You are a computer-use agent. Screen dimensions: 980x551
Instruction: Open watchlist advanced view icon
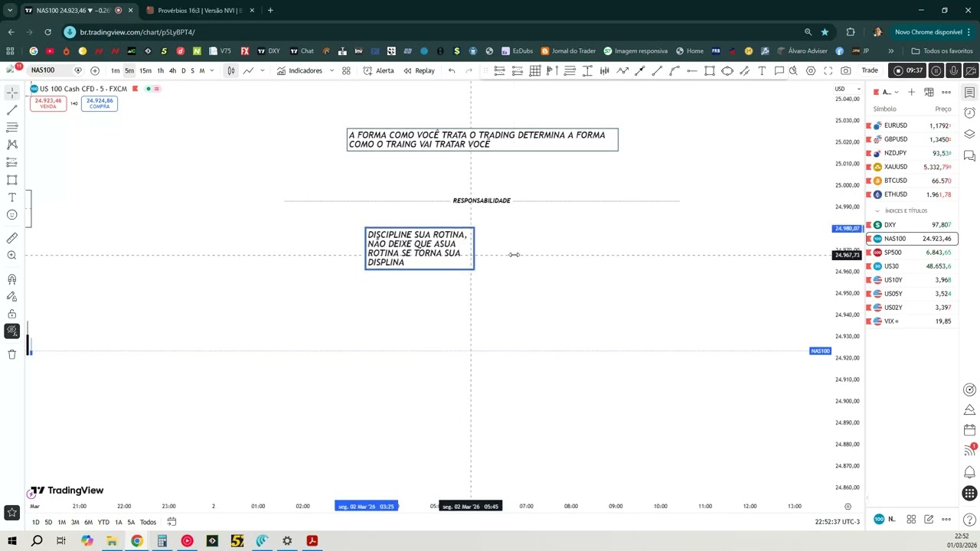click(x=929, y=92)
